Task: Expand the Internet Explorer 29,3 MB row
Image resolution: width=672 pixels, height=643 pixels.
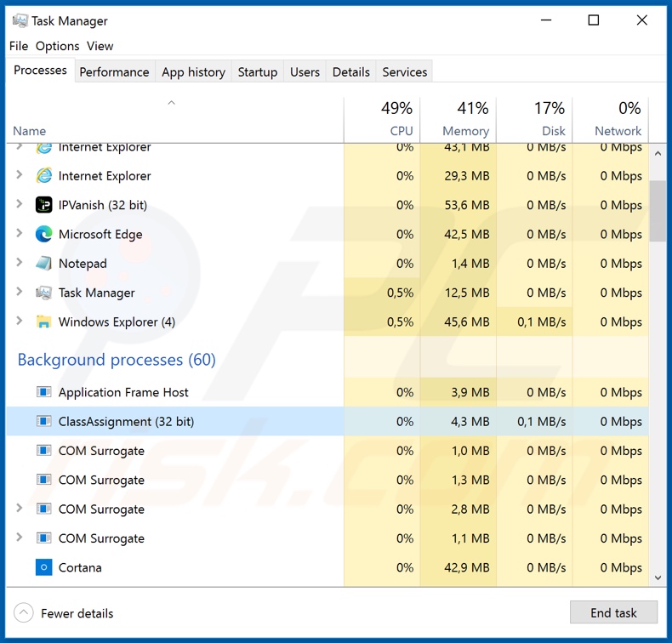Action: 19,174
